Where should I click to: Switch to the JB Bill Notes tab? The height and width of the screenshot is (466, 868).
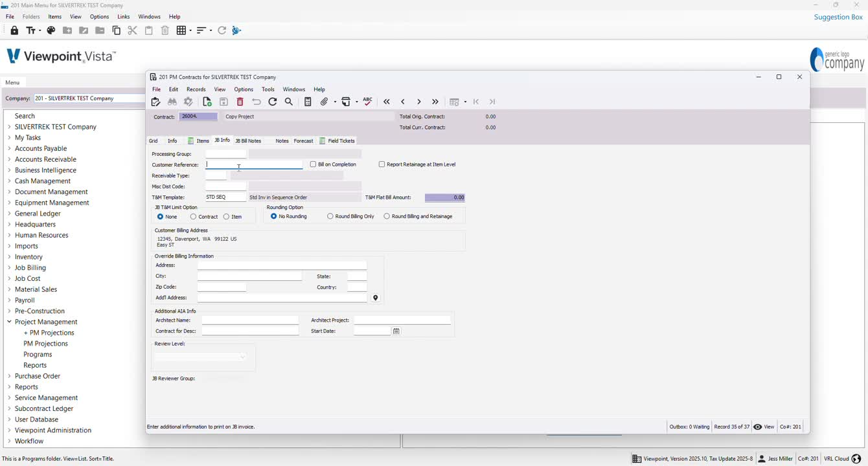248,141
